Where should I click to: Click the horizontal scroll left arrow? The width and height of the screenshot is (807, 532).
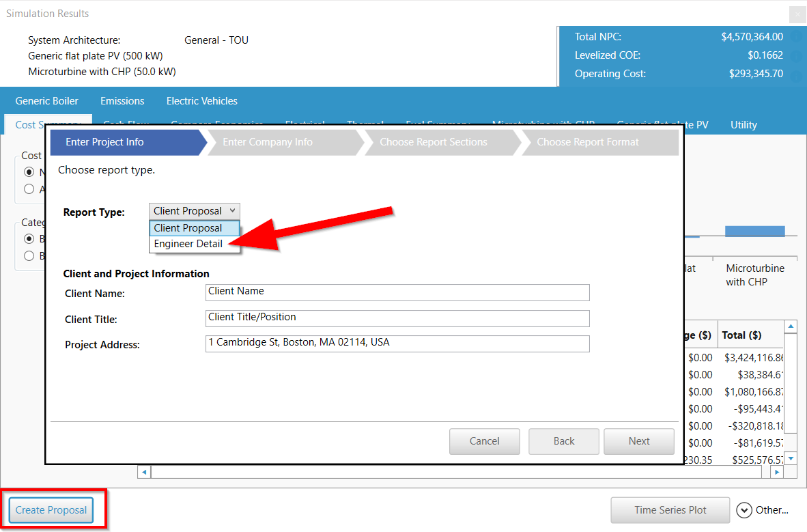(144, 472)
